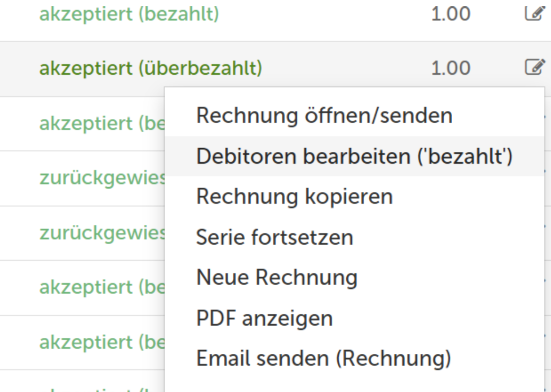Click the full 'akzeptiert (bezahlt)' status link
The image size is (551, 392).
point(129,14)
